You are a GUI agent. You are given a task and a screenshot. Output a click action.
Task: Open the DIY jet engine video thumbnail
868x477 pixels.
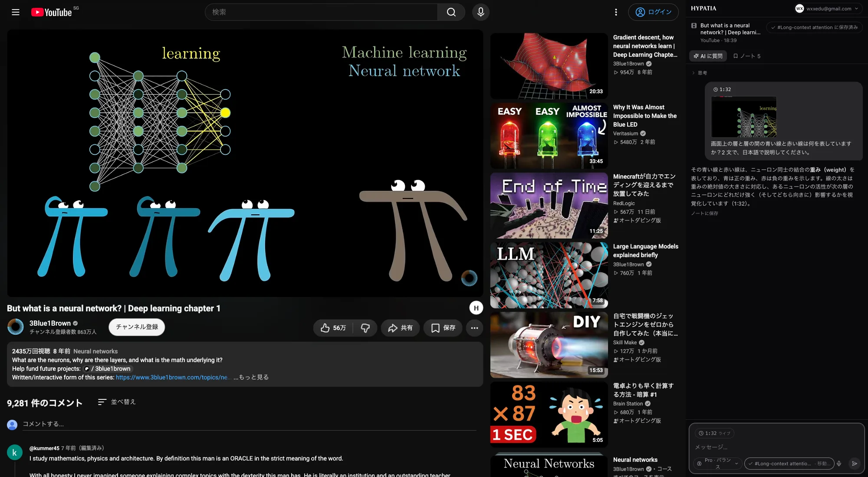coord(549,345)
